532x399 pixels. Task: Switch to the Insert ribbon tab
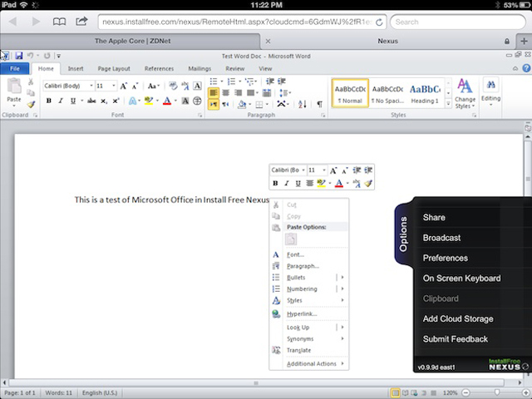pos(76,68)
